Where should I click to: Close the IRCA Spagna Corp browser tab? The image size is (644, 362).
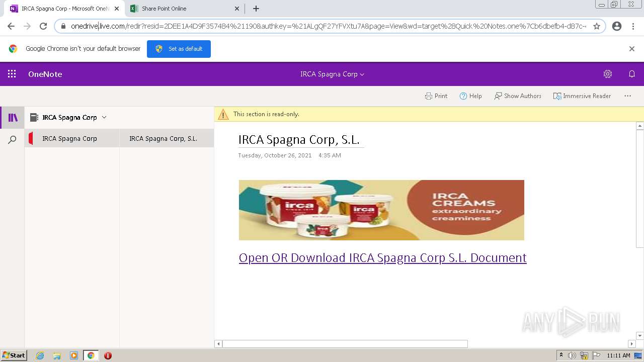[x=116, y=9]
